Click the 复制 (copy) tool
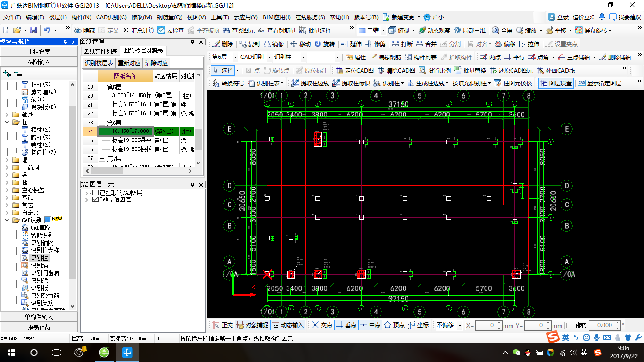 pyautogui.click(x=249, y=44)
